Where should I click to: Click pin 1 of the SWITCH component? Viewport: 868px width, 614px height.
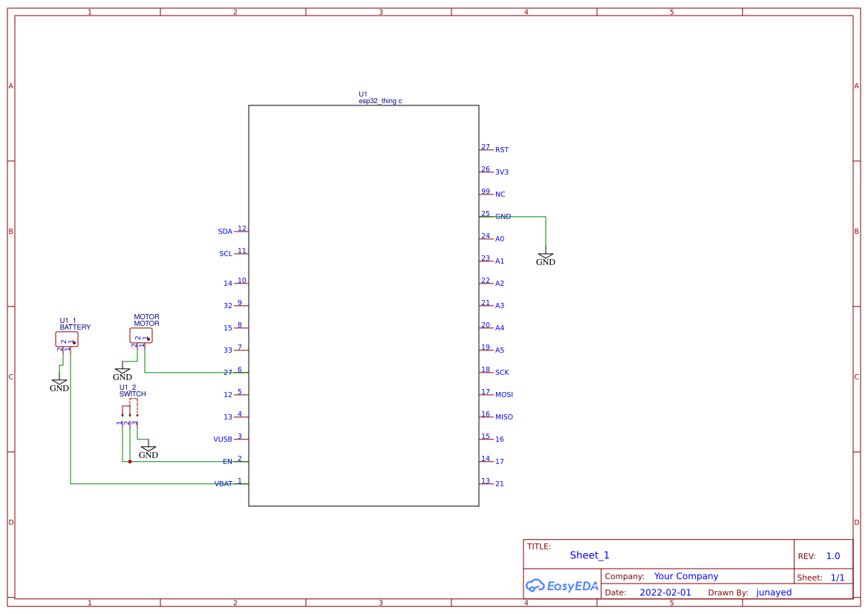click(122, 423)
